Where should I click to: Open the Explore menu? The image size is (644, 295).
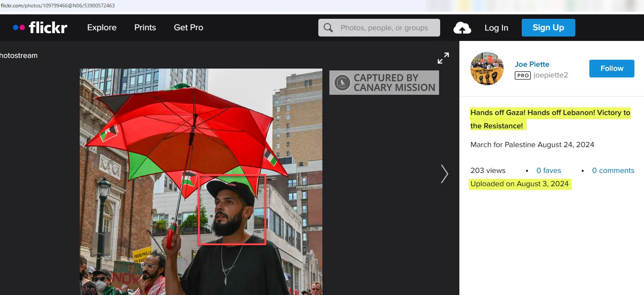(102, 28)
